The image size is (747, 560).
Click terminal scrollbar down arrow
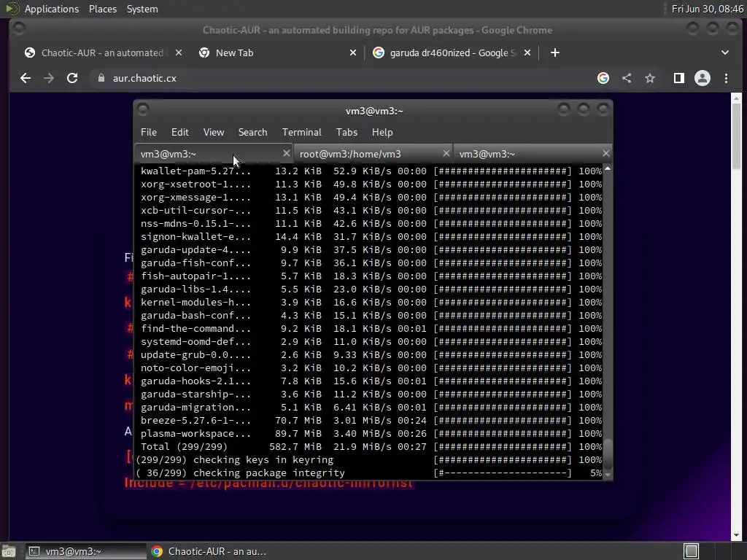[x=608, y=475]
